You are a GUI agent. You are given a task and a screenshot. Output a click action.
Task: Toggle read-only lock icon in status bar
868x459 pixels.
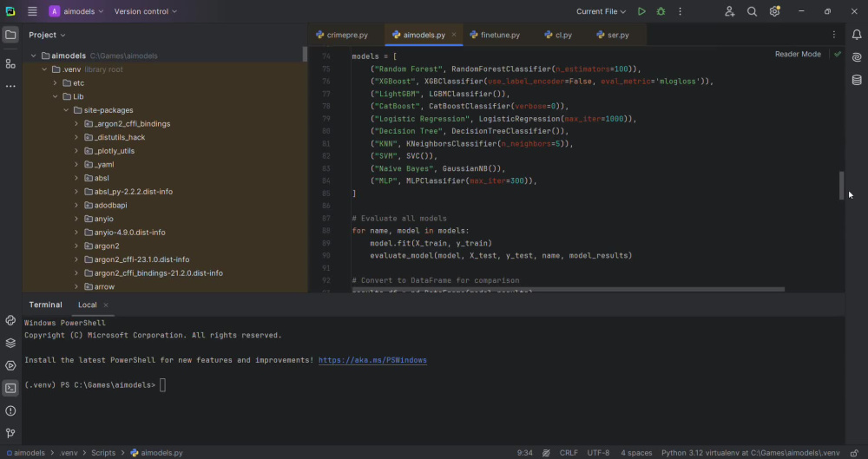(x=855, y=453)
